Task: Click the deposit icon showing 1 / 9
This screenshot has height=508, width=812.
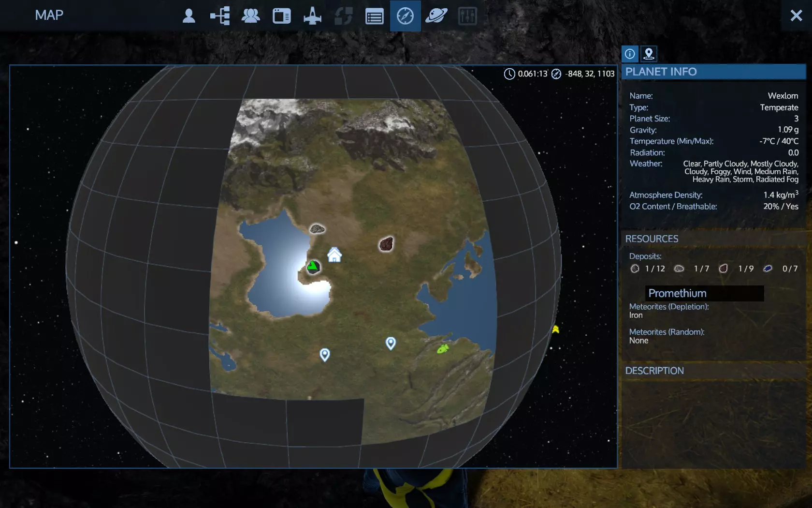Action: (x=723, y=269)
